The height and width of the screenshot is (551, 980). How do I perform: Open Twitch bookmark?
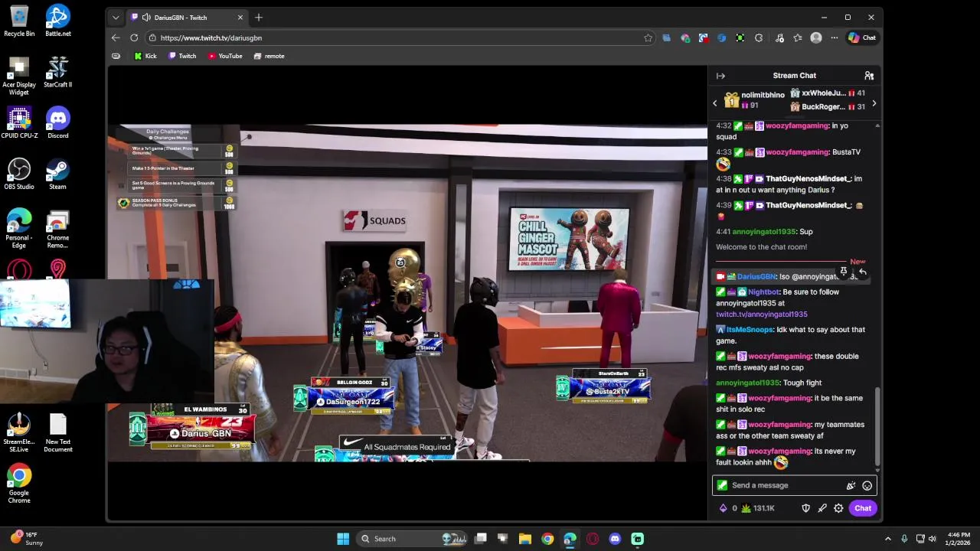pos(182,56)
